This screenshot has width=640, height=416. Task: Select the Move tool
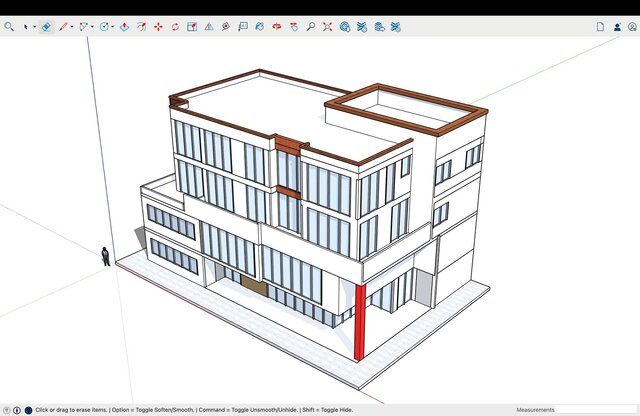coord(158,27)
